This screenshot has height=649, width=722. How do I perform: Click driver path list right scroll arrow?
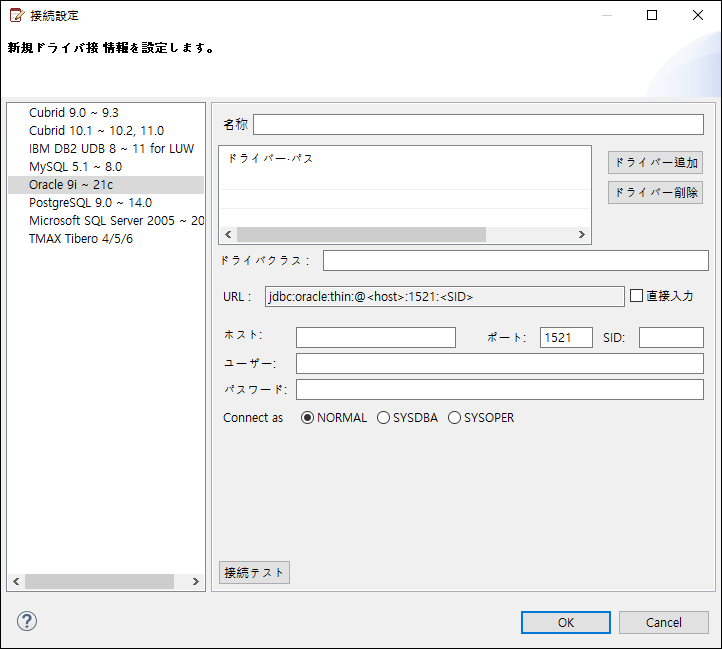tap(582, 234)
